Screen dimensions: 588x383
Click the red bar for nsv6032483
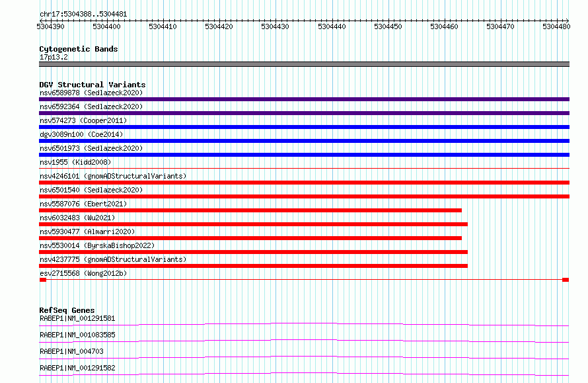tap(253, 224)
